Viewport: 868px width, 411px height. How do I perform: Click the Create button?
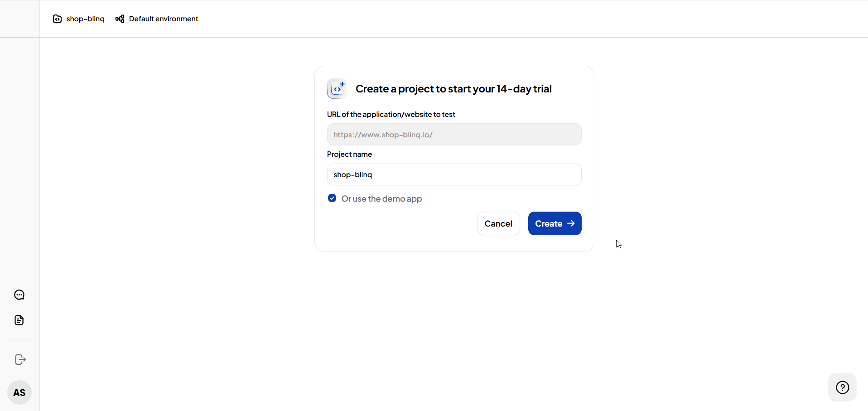click(555, 223)
